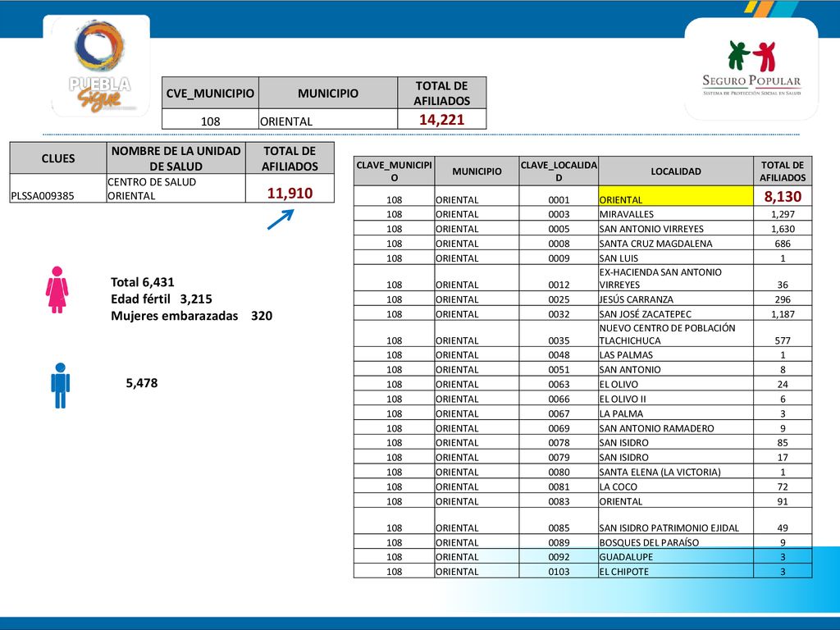Select the 17 affiliates value

tap(783, 458)
